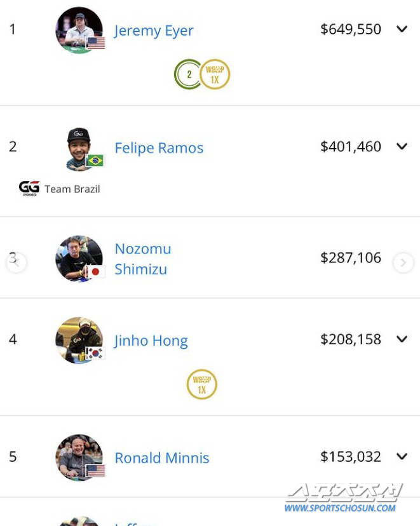Click Jinho Hong's WSOP 1X bracelet badge

tap(201, 384)
